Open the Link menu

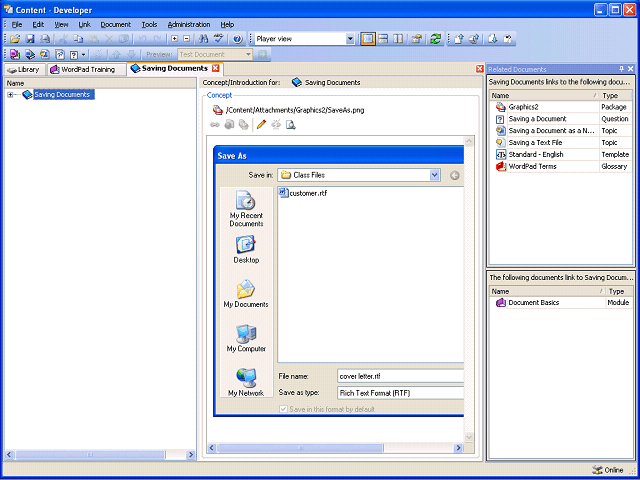(84, 24)
